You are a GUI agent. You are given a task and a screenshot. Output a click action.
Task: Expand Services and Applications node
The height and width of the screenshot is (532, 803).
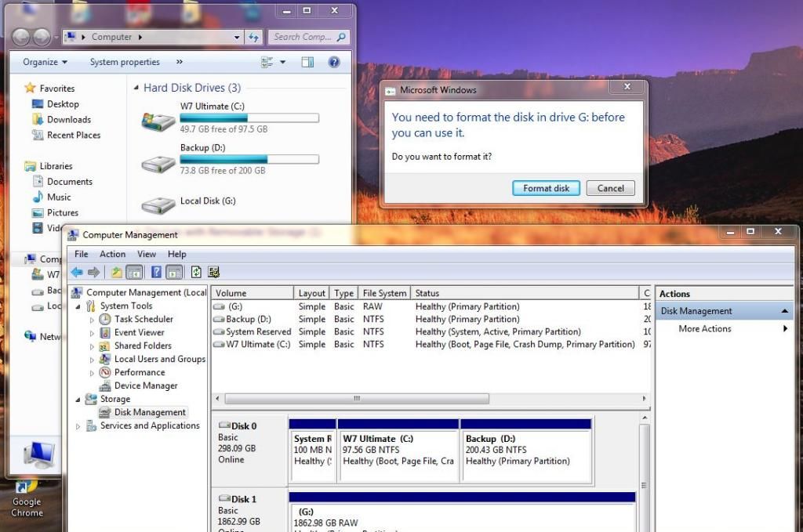coord(78,426)
